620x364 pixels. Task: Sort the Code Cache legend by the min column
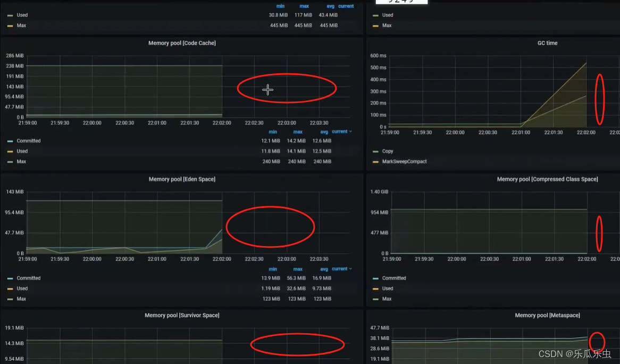point(273,132)
